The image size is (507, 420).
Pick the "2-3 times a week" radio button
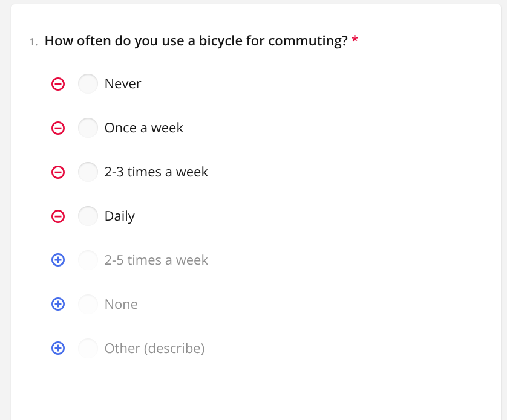(88, 172)
